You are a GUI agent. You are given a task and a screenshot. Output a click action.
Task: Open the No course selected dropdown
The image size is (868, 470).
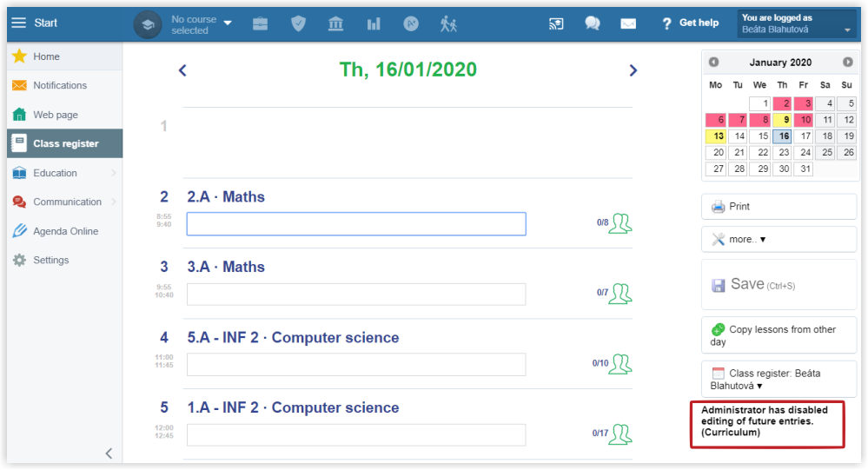click(201, 23)
